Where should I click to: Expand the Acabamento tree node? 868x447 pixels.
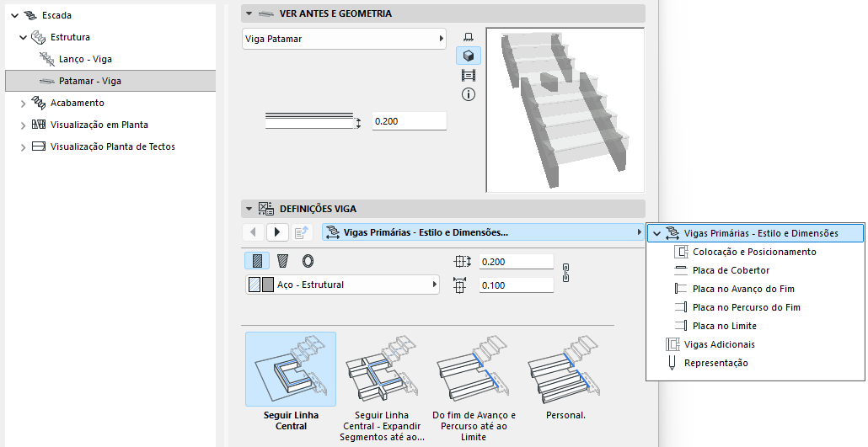[23, 103]
